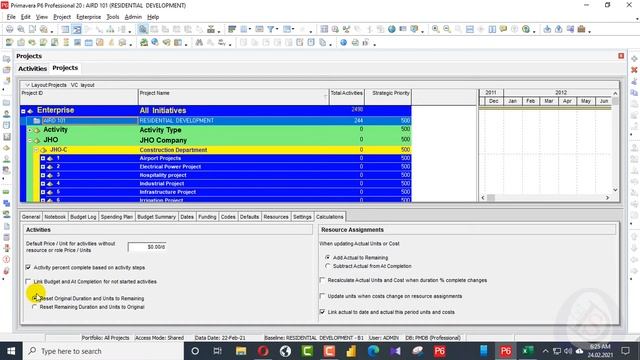Select Reset Original Duration and Units to Remaining
Screen dimensions: 640x360
tap(35, 298)
